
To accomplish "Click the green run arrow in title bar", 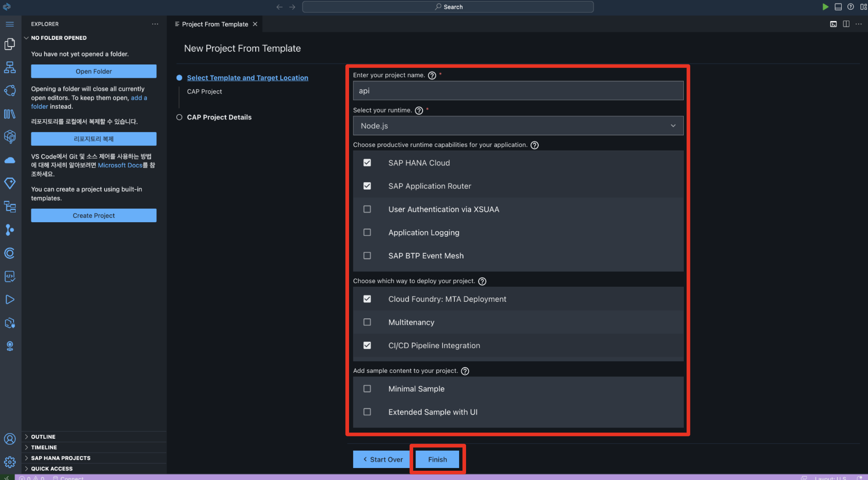I will pos(825,7).
